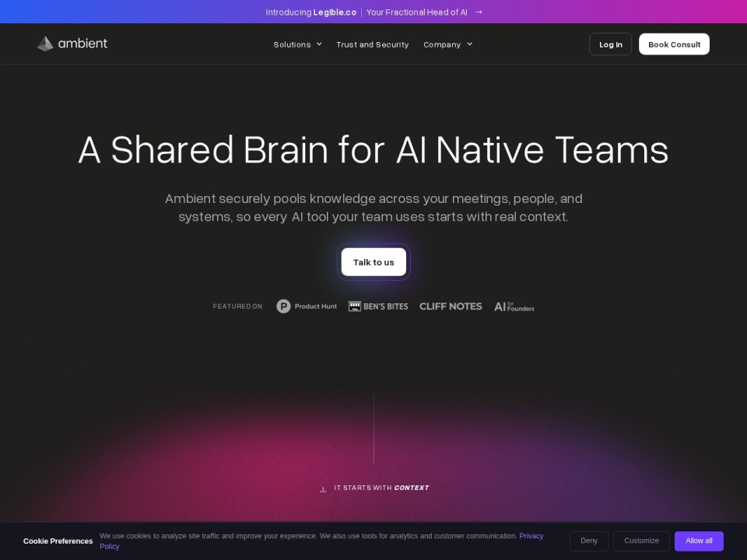Go to Trust and Security page
The width and height of the screenshot is (747, 560).
click(373, 44)
